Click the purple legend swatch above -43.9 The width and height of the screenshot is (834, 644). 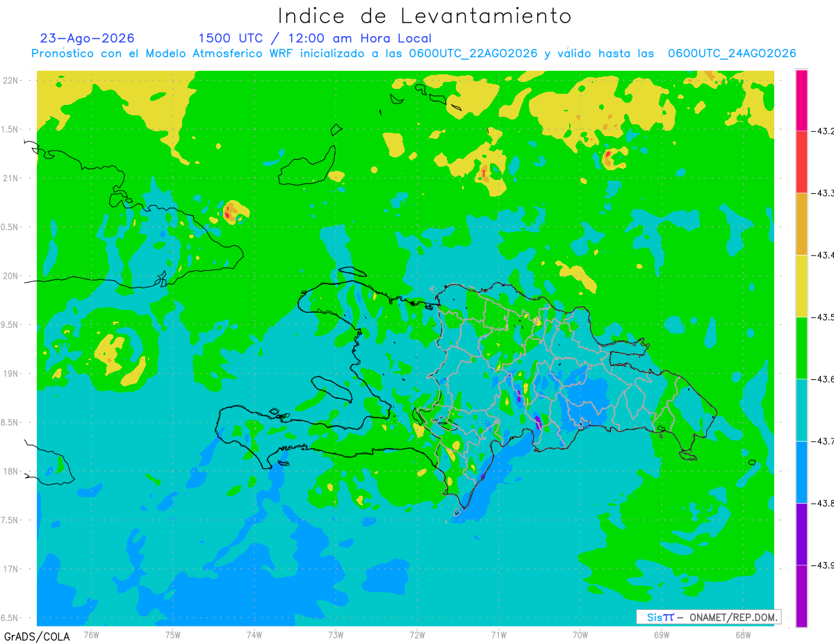pyautogui.click(x=801, y=534)
